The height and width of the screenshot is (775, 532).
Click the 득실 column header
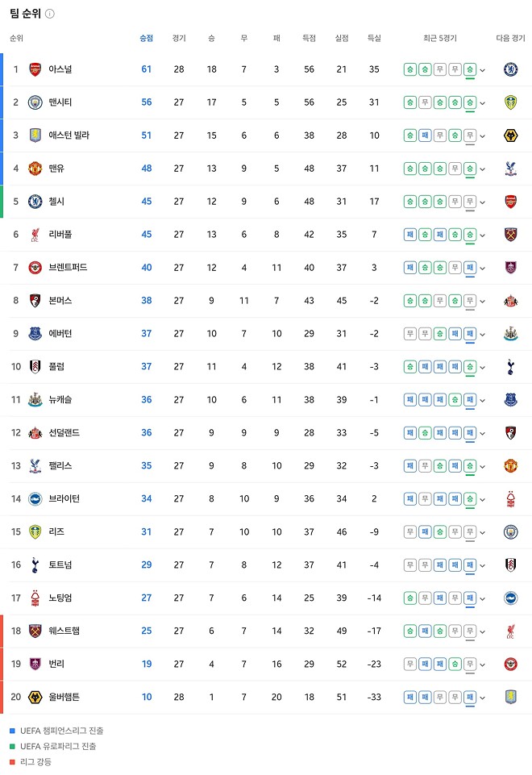(374, 38)
